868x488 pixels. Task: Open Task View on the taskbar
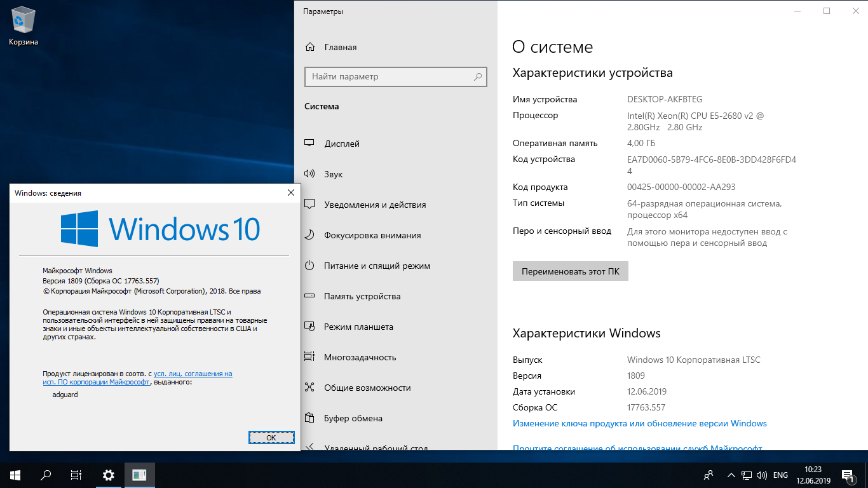coord(76,475)
